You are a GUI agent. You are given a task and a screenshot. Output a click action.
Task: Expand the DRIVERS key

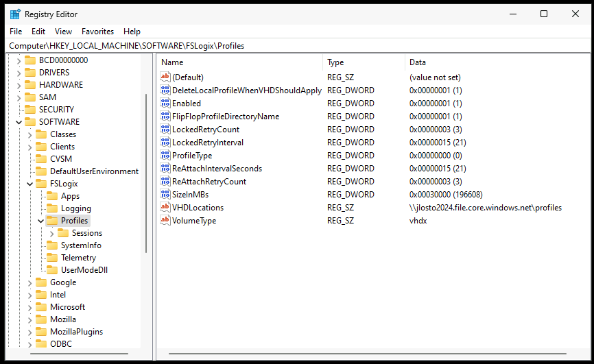[19, 73]
